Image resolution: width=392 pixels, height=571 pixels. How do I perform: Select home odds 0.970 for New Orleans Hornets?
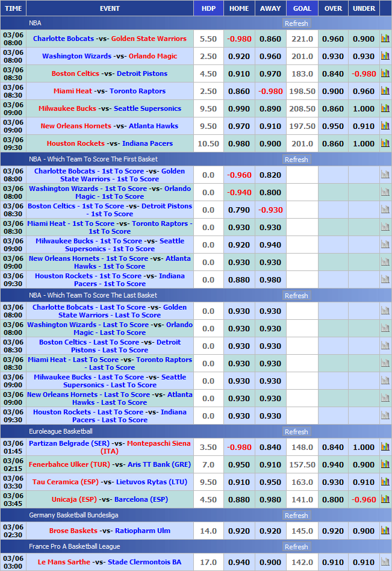tap(239, 126)
